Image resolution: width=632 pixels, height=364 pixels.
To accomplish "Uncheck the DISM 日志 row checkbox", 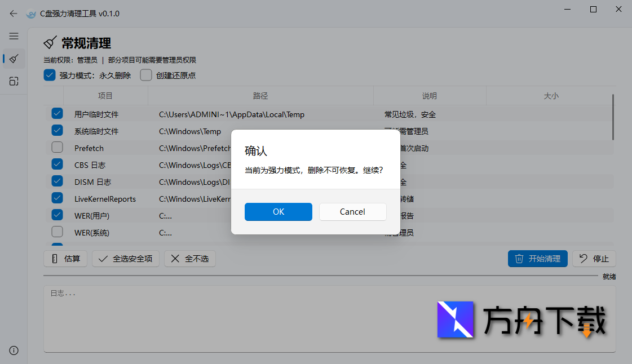I will [x=57, y=181].
